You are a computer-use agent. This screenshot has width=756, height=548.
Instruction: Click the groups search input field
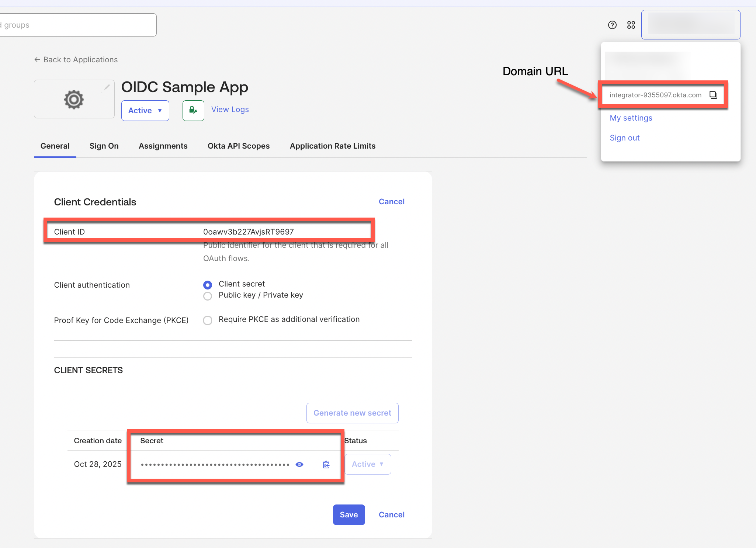77,25
